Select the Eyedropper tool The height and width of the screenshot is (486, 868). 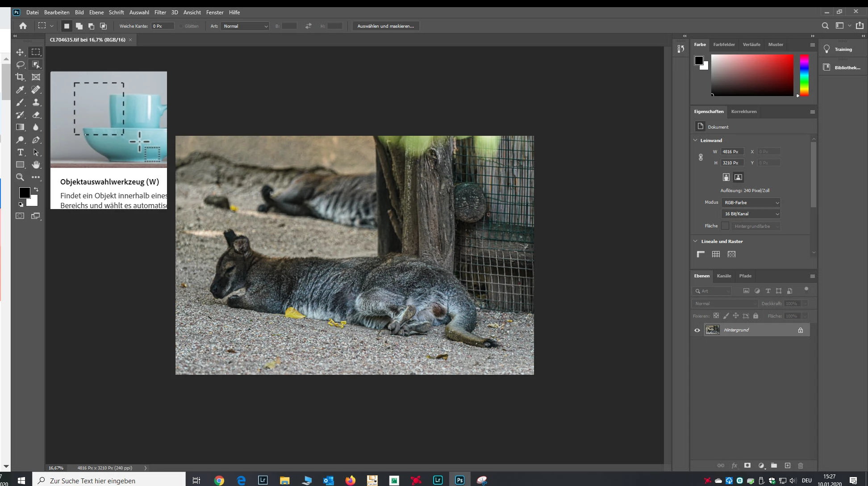tap(20, 90)
